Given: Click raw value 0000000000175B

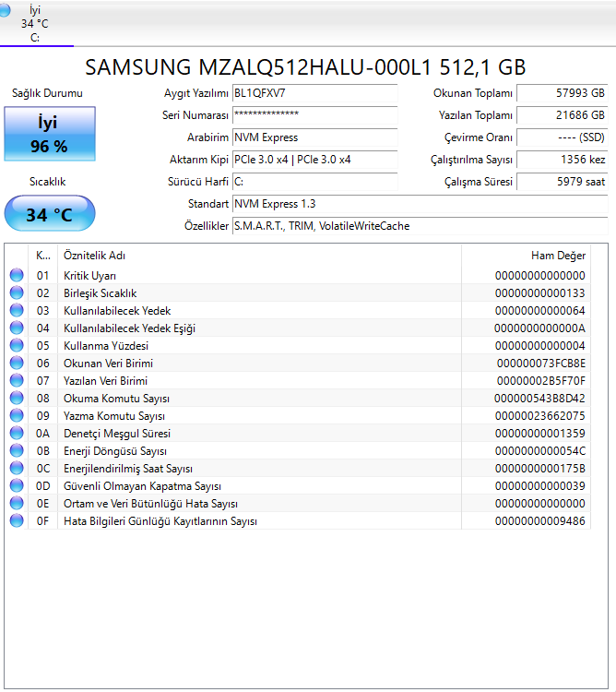Looking at the screenshot, I should (540, 468).
